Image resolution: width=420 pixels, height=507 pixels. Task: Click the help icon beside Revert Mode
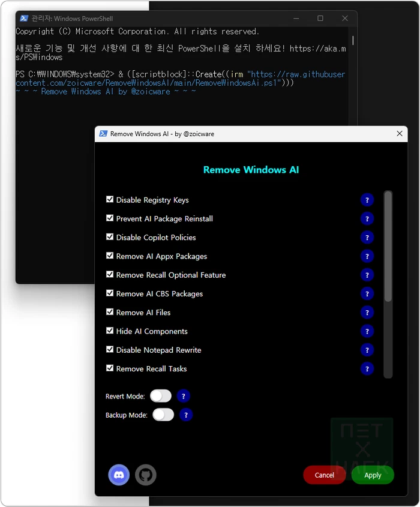pyautogui.click(x=183, y=396)
